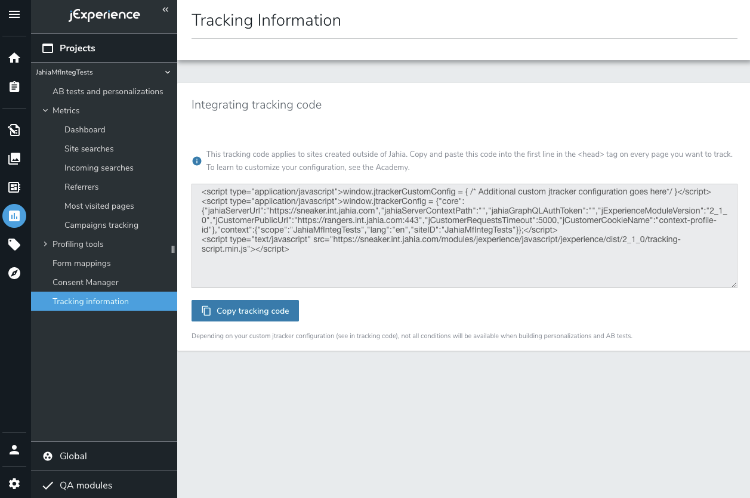Open the compass explore icon
Image resolution: width=750 pixels, height=498 pixels.
pyautogui.click(x=14, y=273)
